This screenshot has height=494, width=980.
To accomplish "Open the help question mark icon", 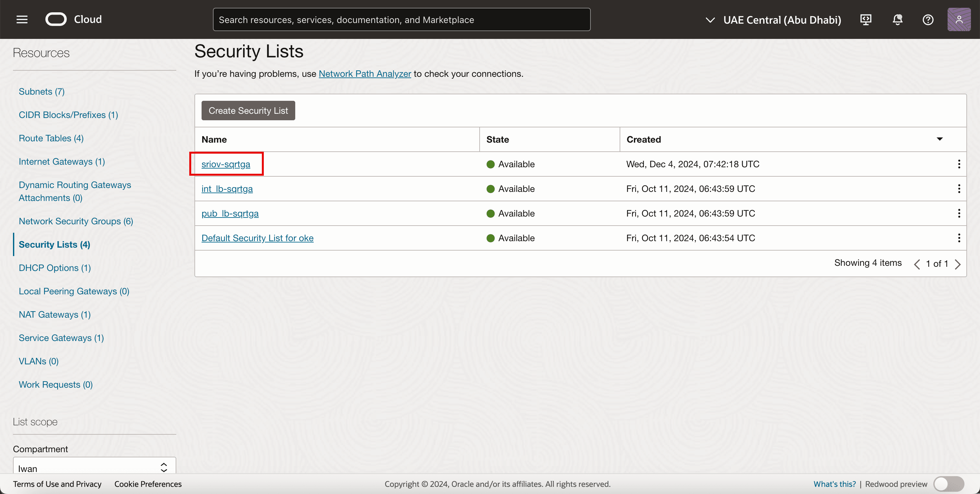I will pos(928,19).
